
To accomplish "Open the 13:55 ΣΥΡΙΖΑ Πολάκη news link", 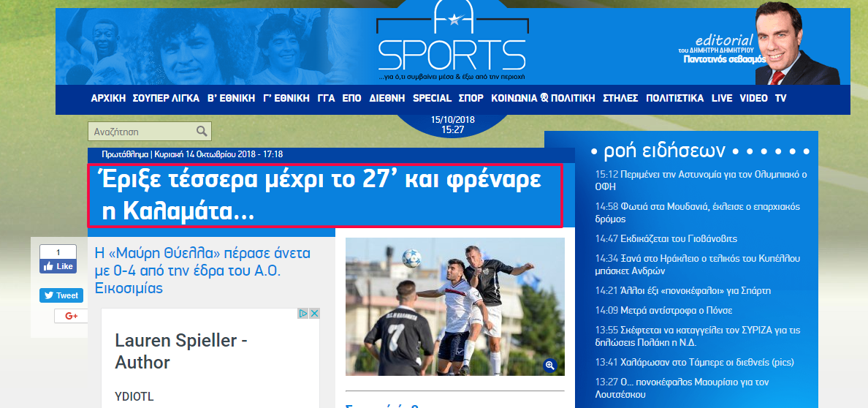I will [x=698, y=336].
